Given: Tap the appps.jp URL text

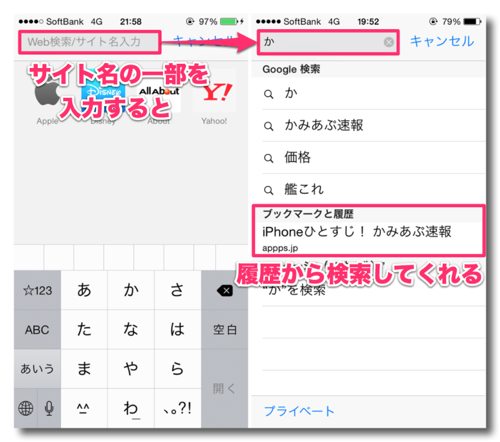Looking at the screenshot, I should [x=280, y=248].
